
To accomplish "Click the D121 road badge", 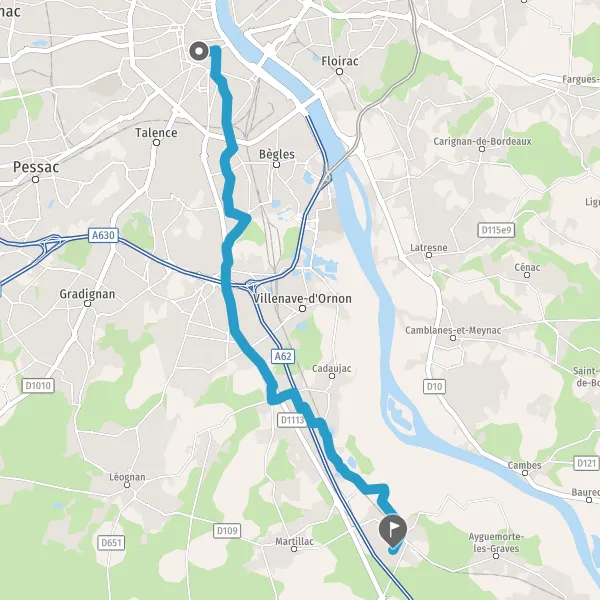I will click(586, 463).
